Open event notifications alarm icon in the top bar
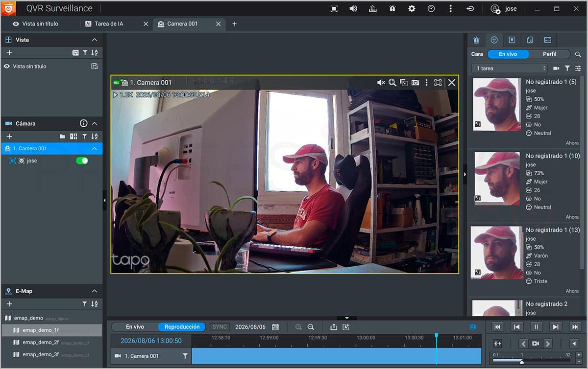588x369 pixels. click(392, 9)
